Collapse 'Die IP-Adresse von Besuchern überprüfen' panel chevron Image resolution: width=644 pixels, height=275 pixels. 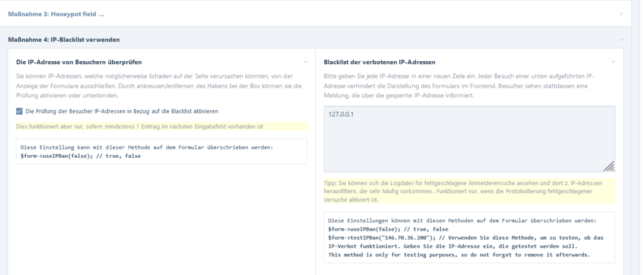(x=305, y=62)
